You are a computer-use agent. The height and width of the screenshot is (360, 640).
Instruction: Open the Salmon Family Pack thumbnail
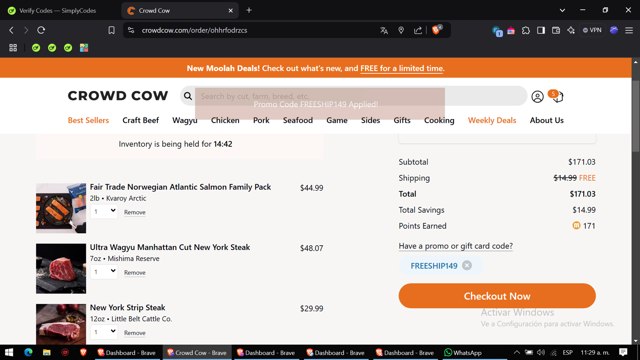tap(61, 208)
